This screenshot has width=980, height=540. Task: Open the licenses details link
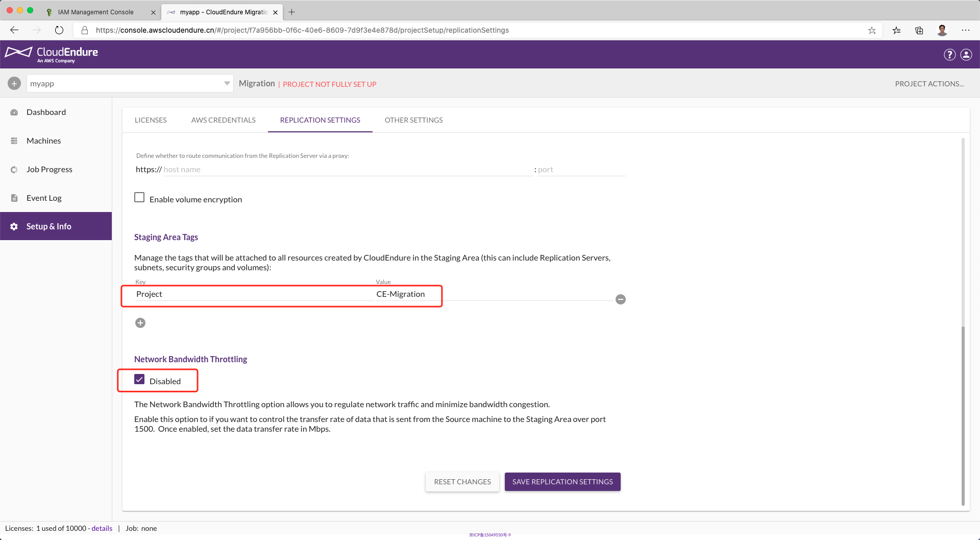point(102,528)
